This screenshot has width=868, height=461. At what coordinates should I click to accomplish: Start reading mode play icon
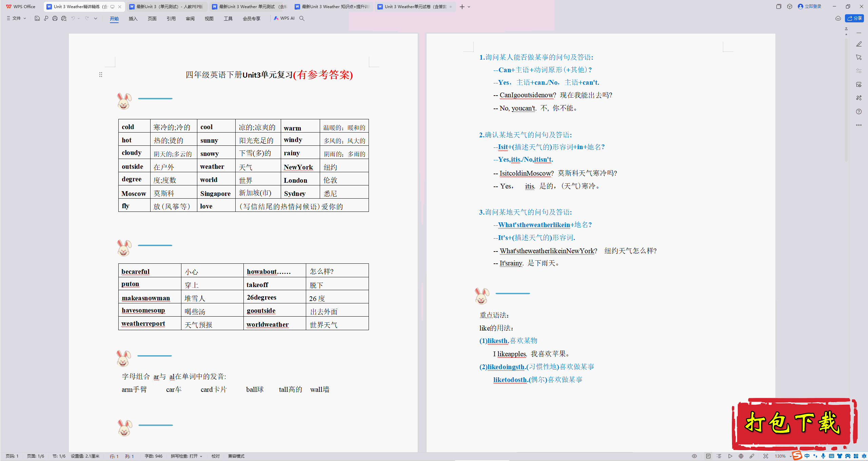click(730, 456)
